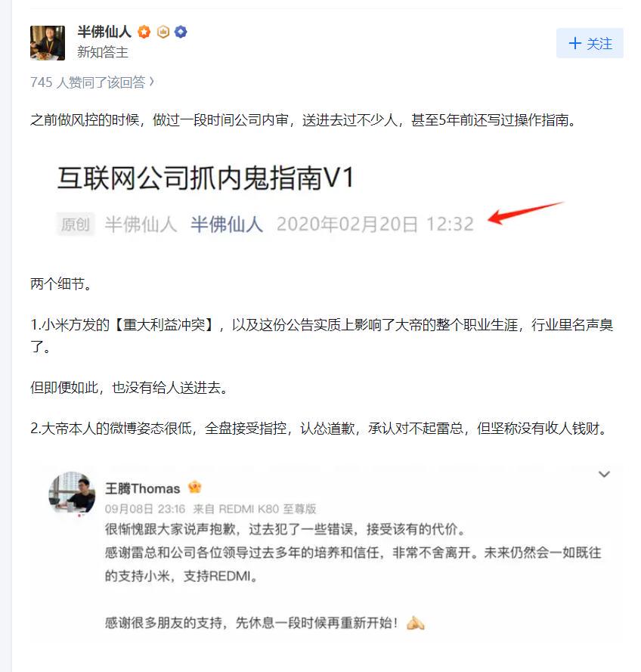Screen dimensions: 641x672
Task: Expand the chevron after 人赞同了该回答
Action: 152,82
